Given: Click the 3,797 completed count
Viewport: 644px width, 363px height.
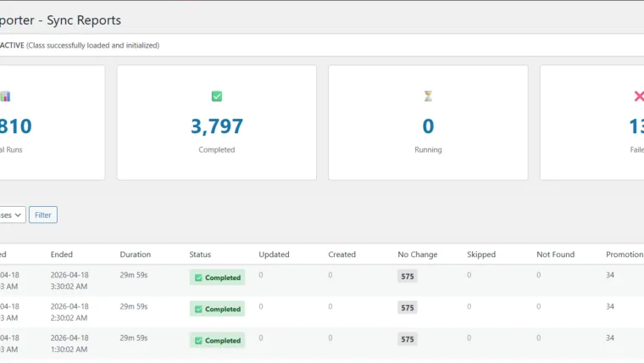Looking at the screenshot, I should [217, 126].
